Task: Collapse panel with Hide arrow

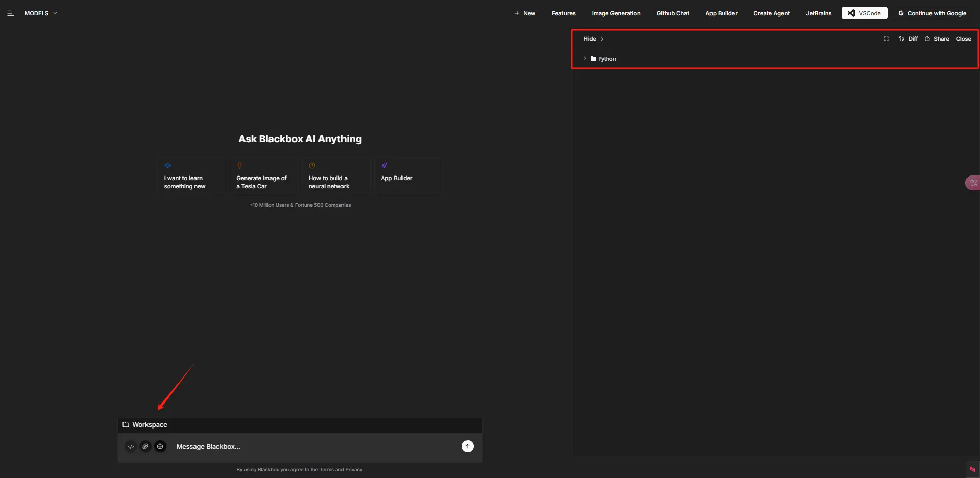Action: pos(594,39)
